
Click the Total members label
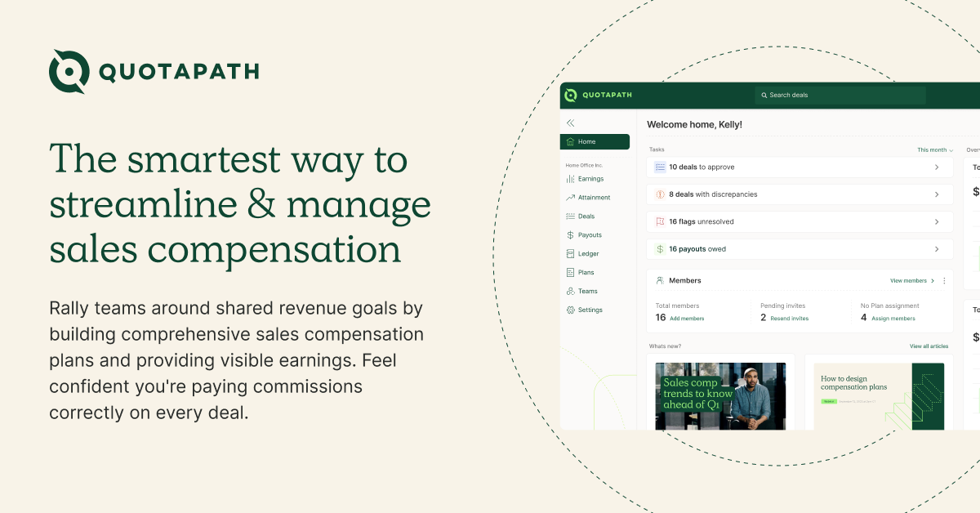678,306
